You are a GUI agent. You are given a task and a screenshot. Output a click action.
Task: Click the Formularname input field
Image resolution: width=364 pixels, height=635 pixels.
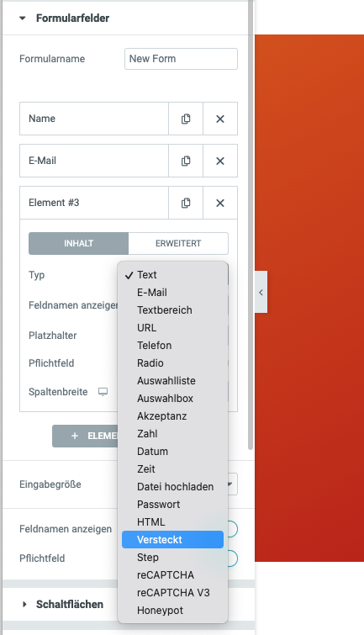click(181, 59)
